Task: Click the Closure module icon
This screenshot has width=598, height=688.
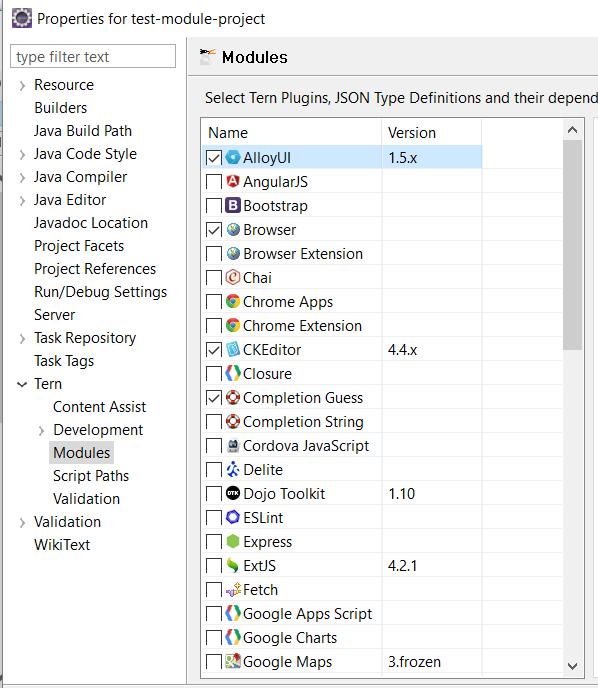Action: pos(233,373)
